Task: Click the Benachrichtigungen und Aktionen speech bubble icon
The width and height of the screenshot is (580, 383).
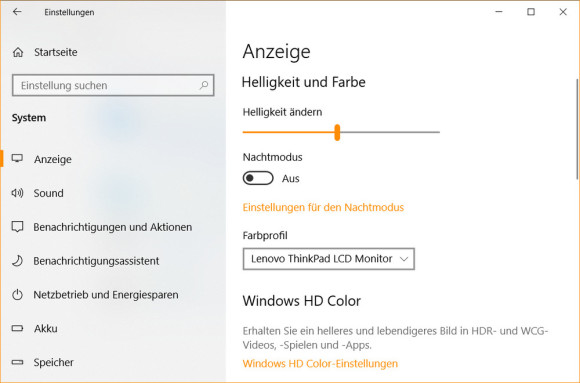Action: click(17, 226)
